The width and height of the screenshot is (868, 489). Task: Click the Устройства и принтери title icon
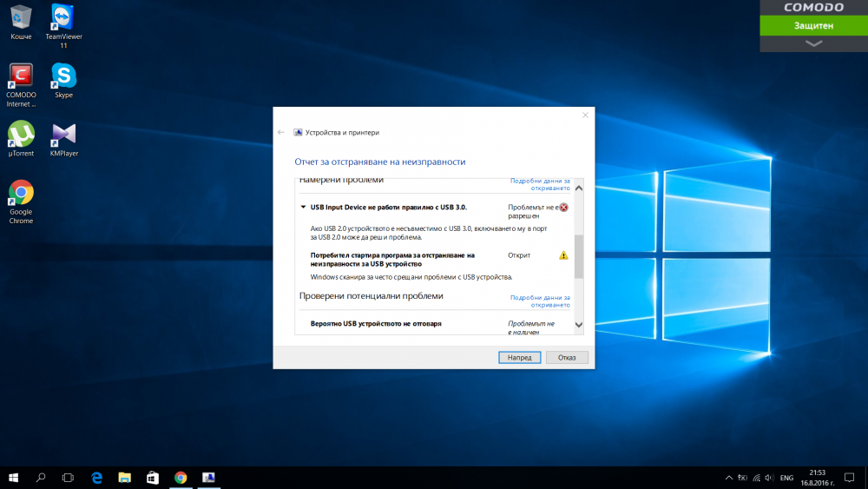(298, 132)
